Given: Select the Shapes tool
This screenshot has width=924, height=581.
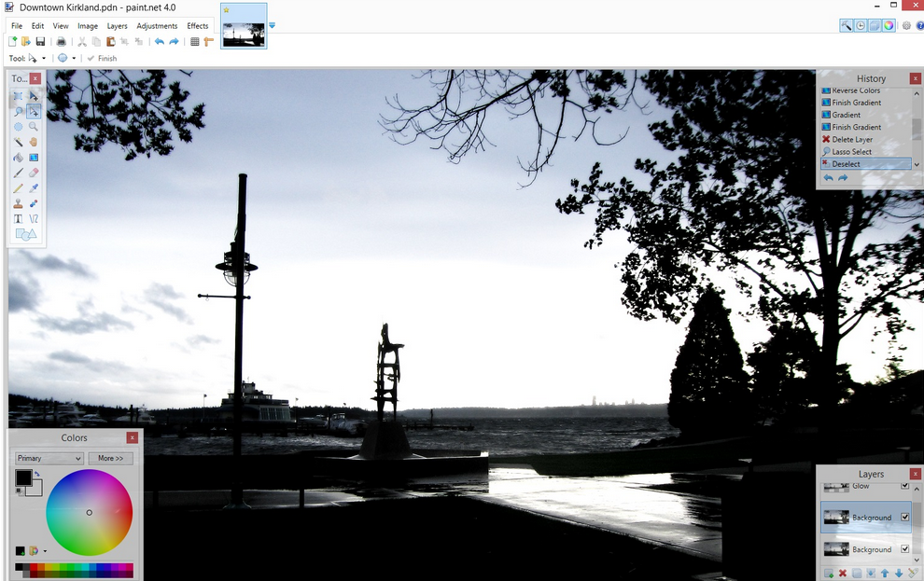Looking at the screenshot, I should pyautogui.click(x=26, y=234).
